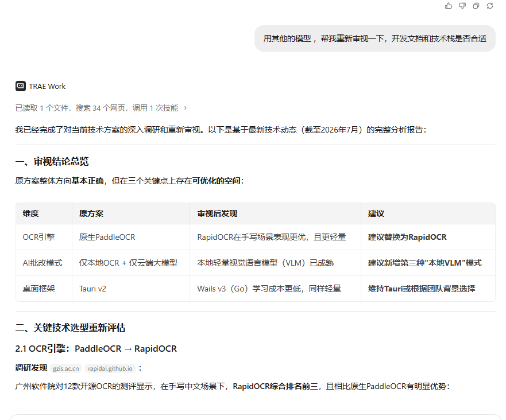This screenshot has height=420, width=506.
Task: Copy the response with the copy icon
Action: [x=476, y=6]
